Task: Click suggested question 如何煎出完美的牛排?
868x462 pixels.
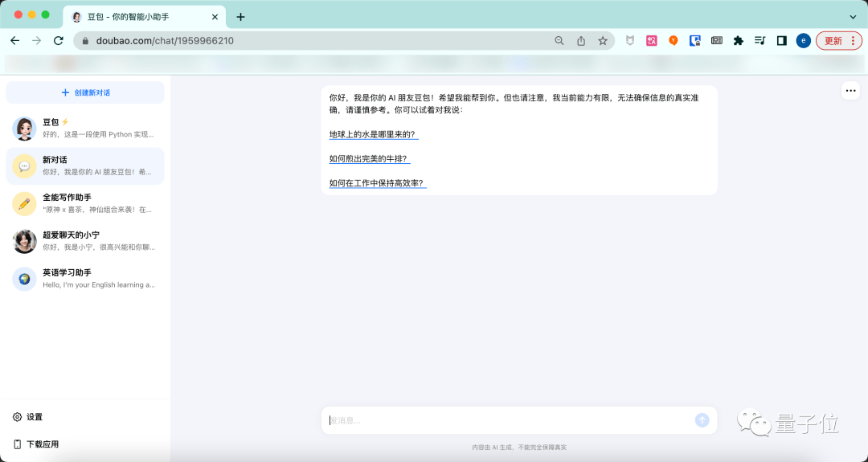Action: click(370, 159)
